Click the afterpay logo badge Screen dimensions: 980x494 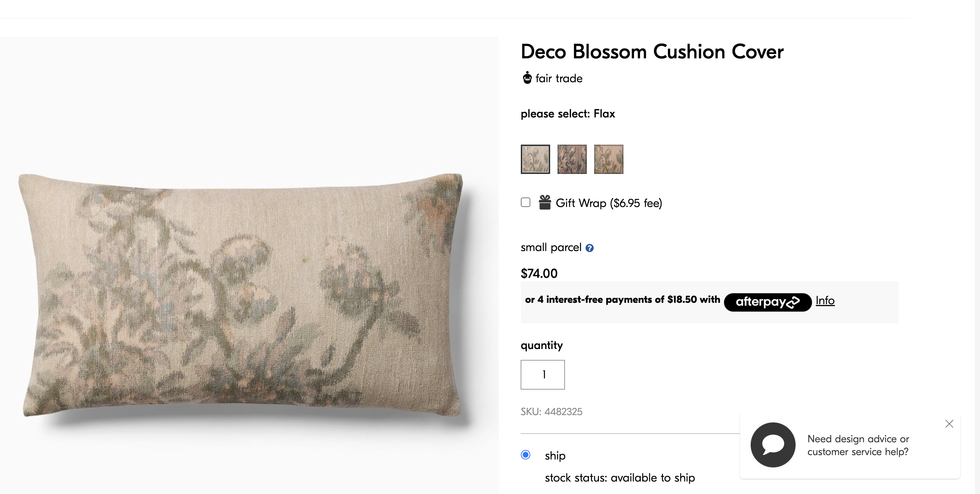[x=767, y=302]
